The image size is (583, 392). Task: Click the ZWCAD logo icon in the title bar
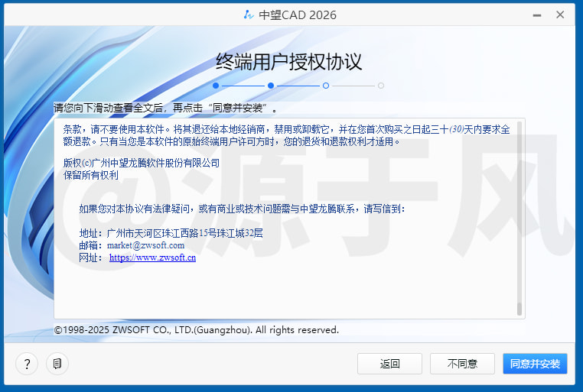(x=249, y=15)
